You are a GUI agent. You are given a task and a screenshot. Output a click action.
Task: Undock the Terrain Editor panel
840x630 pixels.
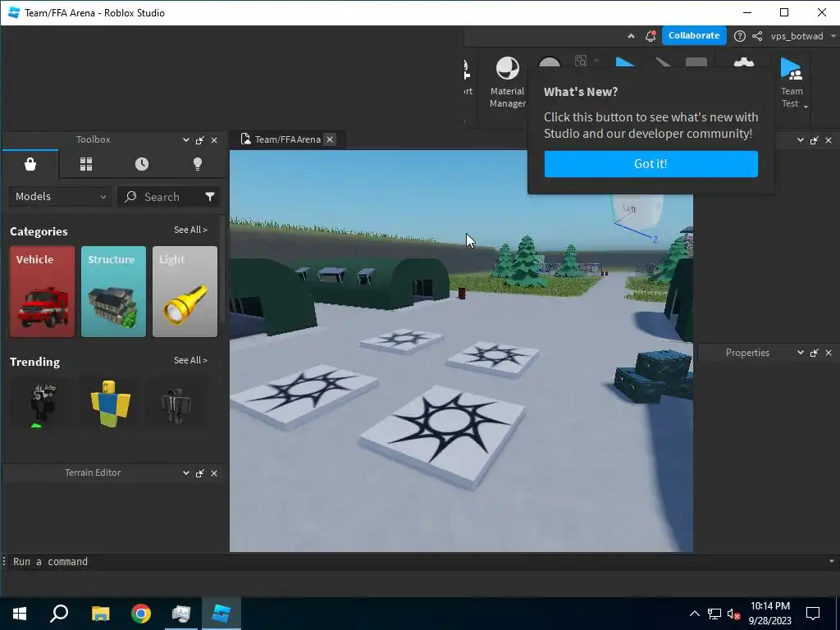point(200,473)
